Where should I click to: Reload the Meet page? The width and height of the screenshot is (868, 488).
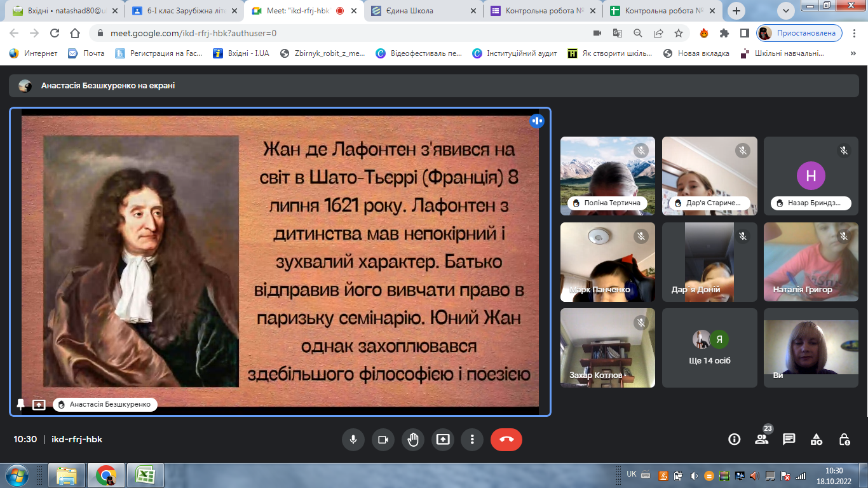(55, 33)
